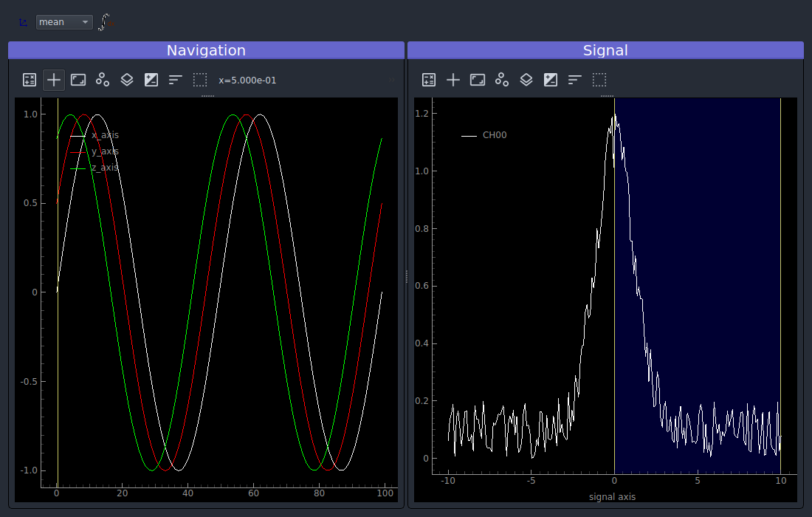Click Navigation toolbar grip handle below icons
812x517 pixels.
coord(207,96)
